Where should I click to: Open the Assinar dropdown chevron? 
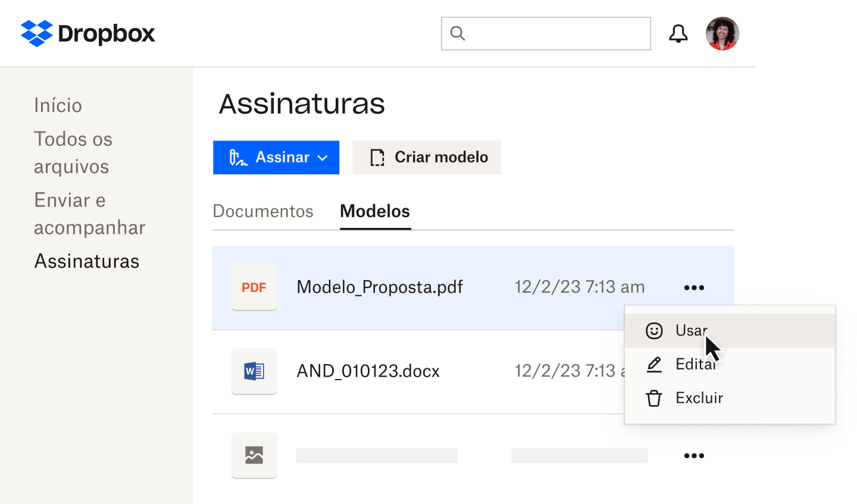coord(322,158)
